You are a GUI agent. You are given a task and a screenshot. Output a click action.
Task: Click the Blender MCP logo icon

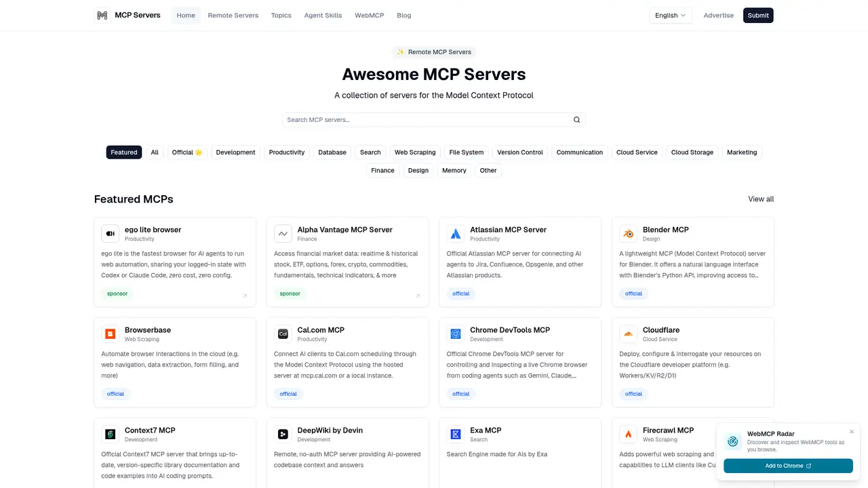coord(629,234)
